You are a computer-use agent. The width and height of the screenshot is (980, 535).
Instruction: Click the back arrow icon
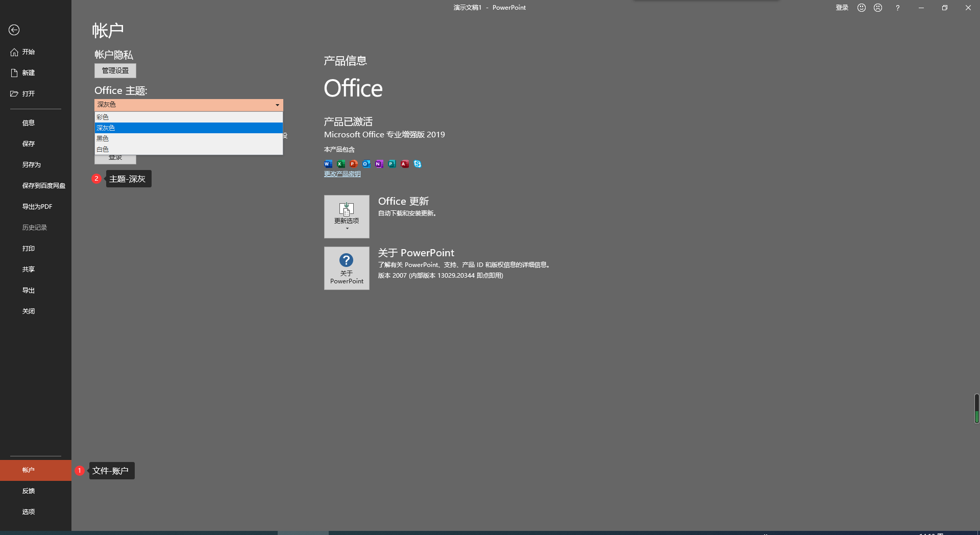click(14, 30)
